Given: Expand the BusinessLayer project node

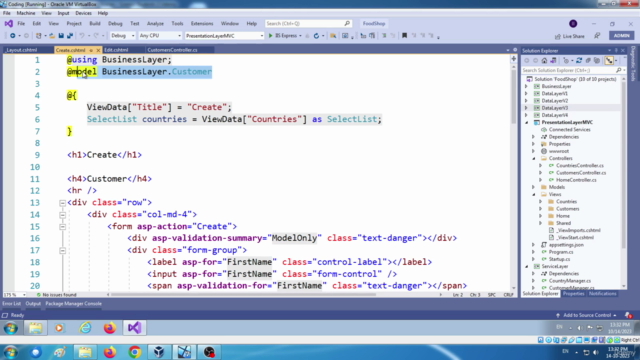Looking at the screenshot, I should click(x=526, y=87).
